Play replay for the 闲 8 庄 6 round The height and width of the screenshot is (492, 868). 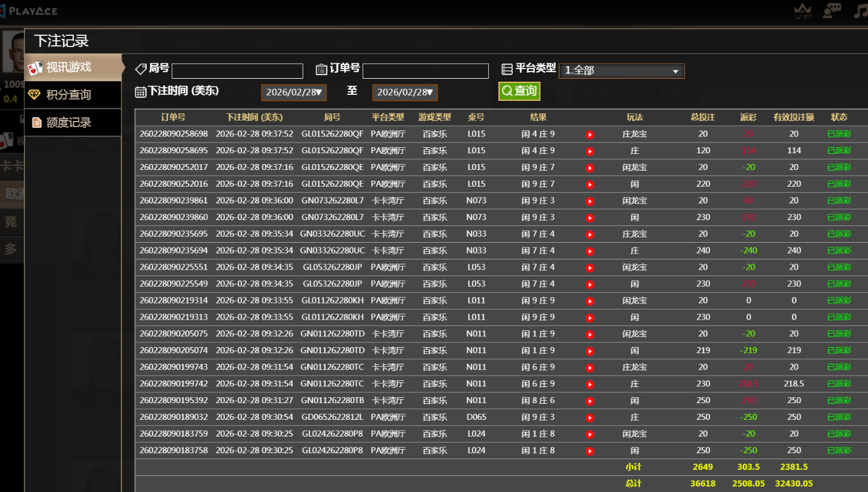click(590, 401)
